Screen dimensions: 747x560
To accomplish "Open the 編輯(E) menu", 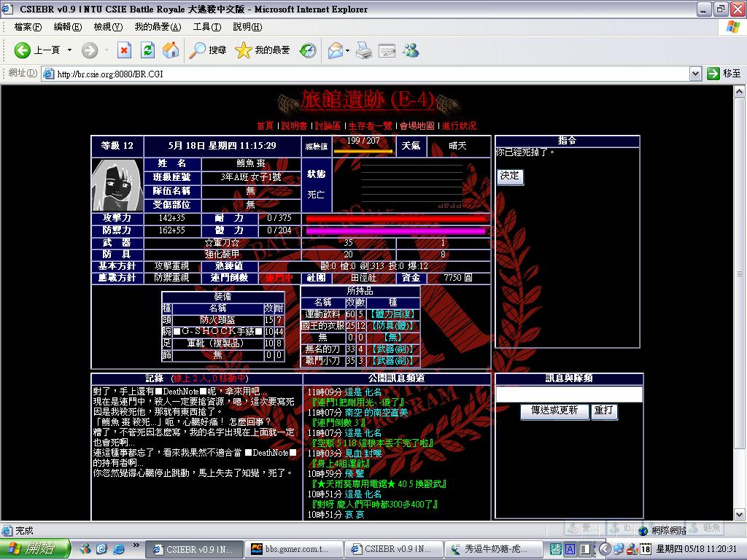I will pos(68,27).
